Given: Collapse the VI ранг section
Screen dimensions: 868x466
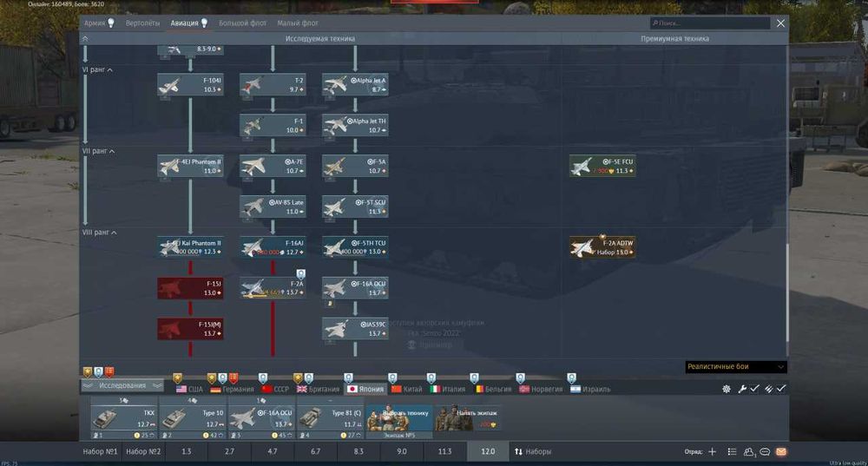Looking at the screenshot, I should 97,69.
